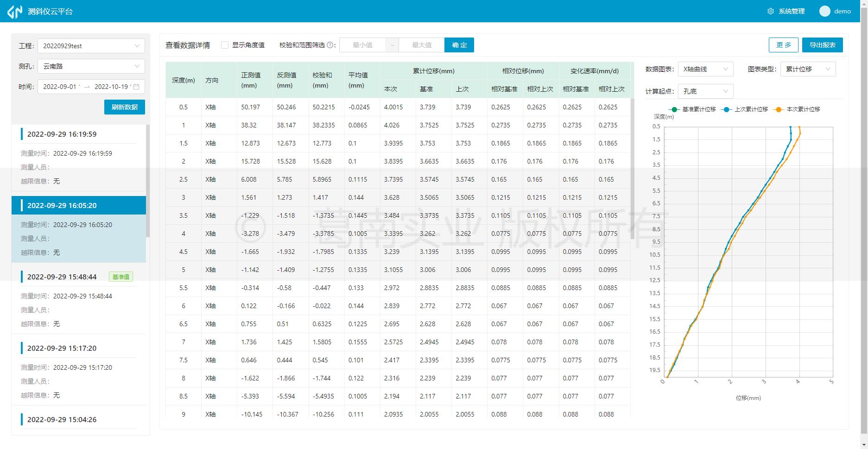Open the 工程 project dropdown
The image size is (868, 449).
[91, 46]
